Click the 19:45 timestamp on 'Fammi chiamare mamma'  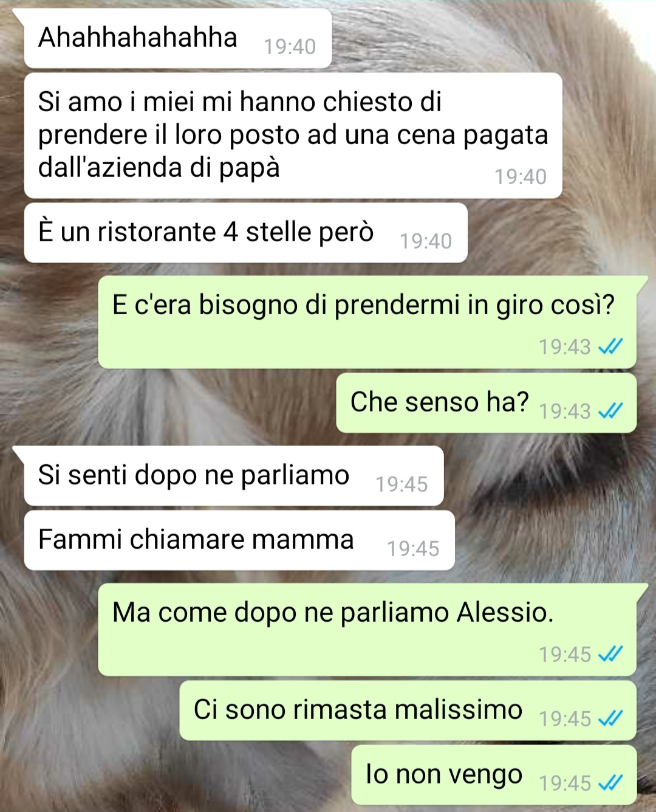[413, 549]
